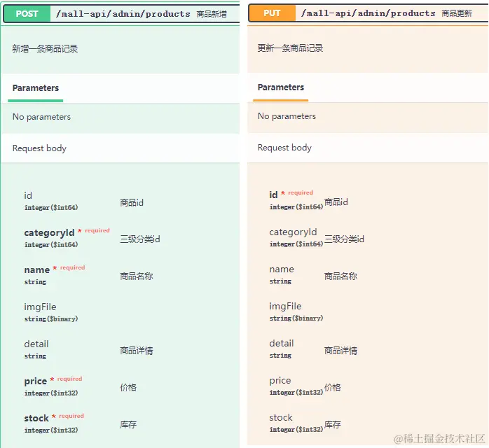
Task: Select Parameters tab in POST panel
Action: click(36, 88)
